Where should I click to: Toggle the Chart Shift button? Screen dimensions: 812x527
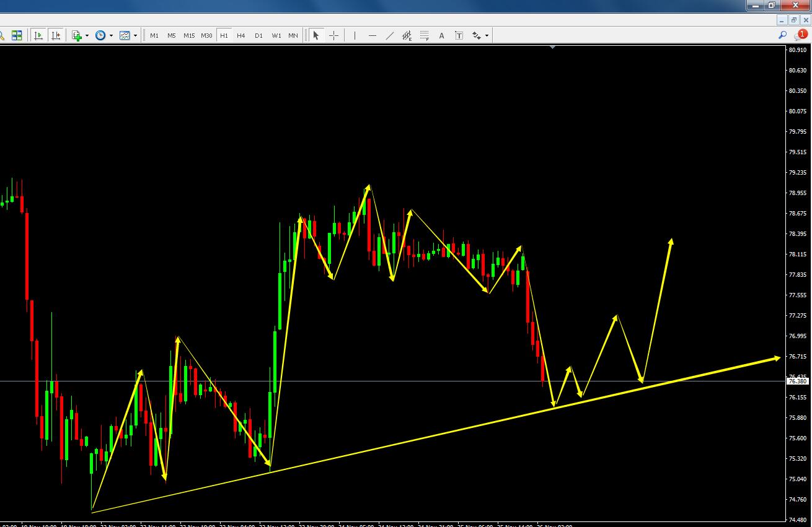tap(56, 35)
